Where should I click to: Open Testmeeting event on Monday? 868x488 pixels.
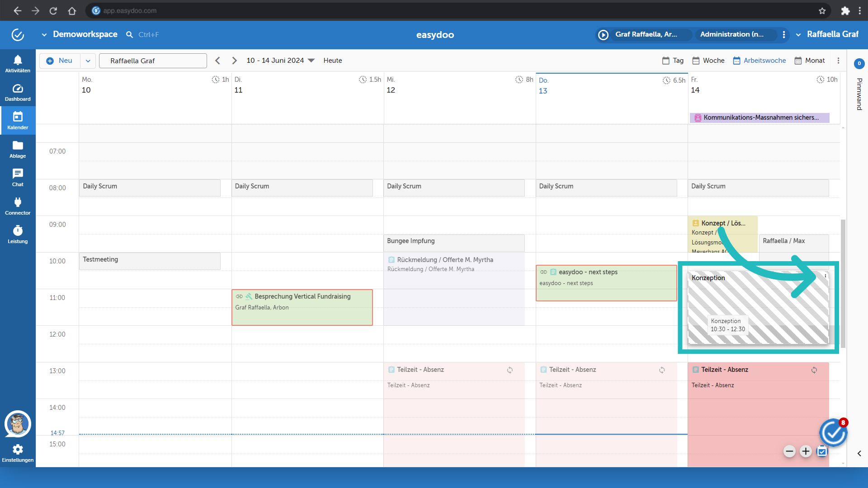tap(150, 261)
